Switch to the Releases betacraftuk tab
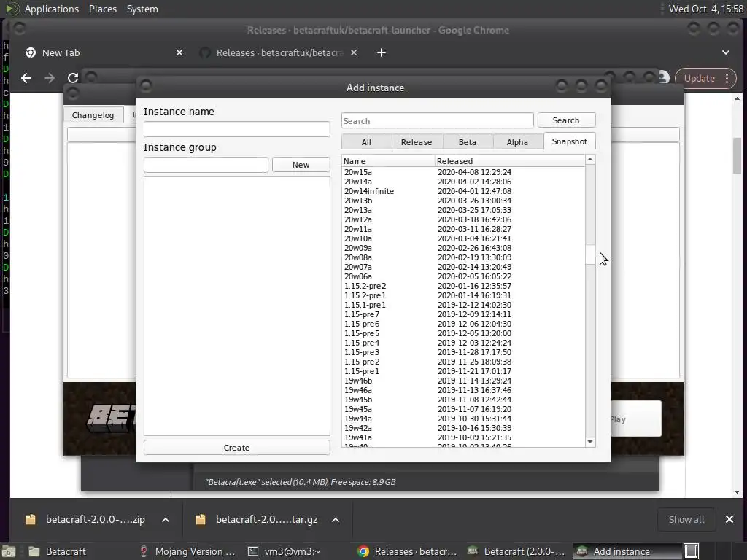This screenshot has width=747, height=560. tap(279, 52)
